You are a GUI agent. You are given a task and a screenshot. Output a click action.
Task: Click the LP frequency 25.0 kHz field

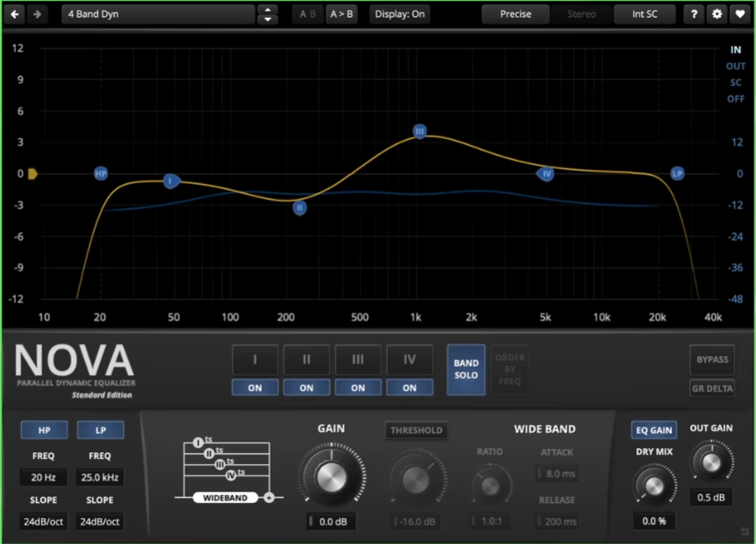tap(99, 477)
